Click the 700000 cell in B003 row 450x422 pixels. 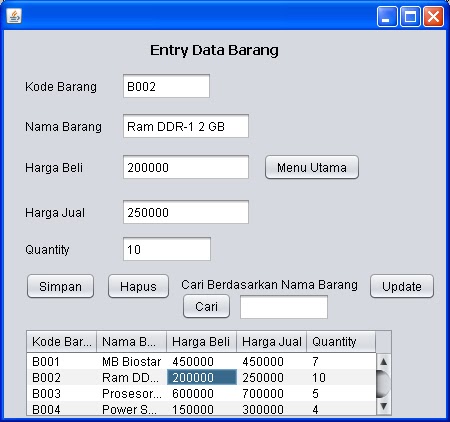coord(272,393)
